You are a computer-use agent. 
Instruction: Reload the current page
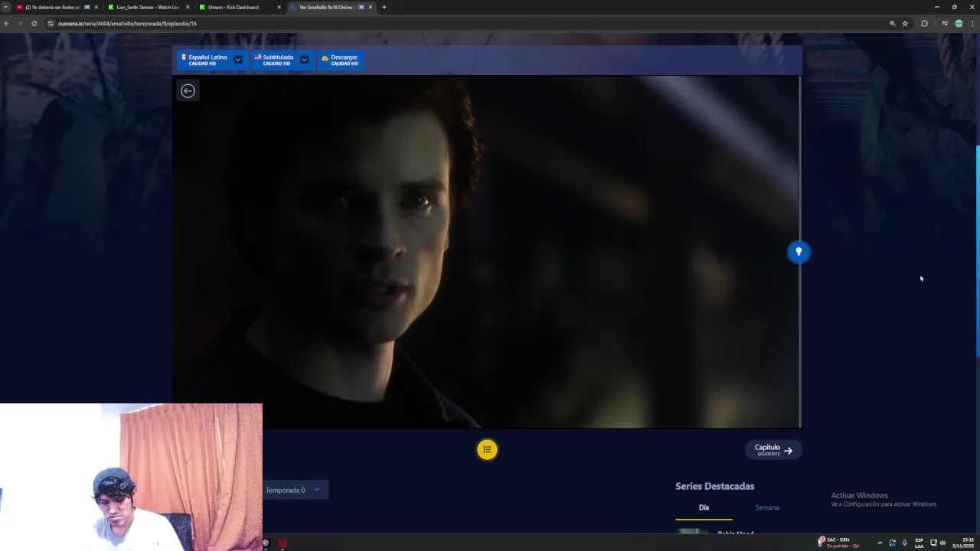click(34, 24)
